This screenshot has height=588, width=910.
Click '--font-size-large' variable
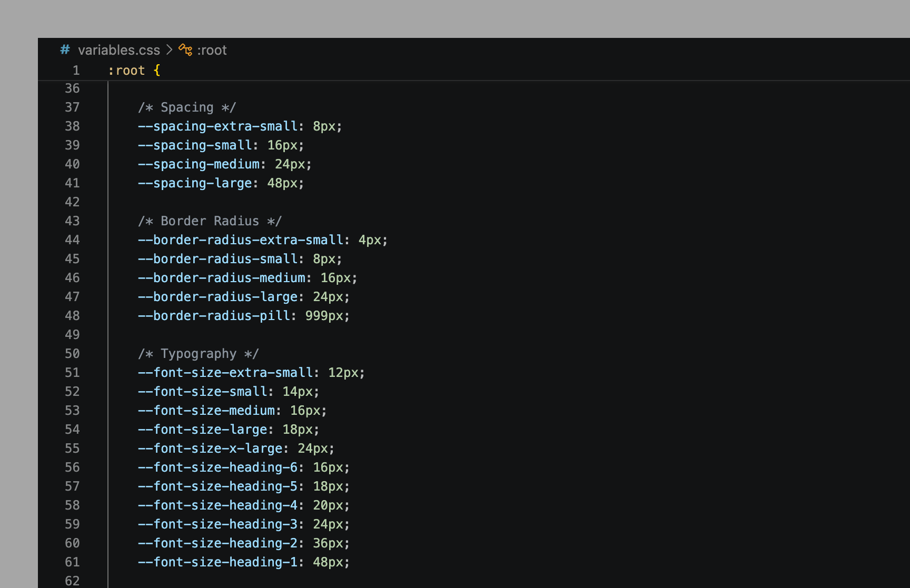[x=203, y=430]
